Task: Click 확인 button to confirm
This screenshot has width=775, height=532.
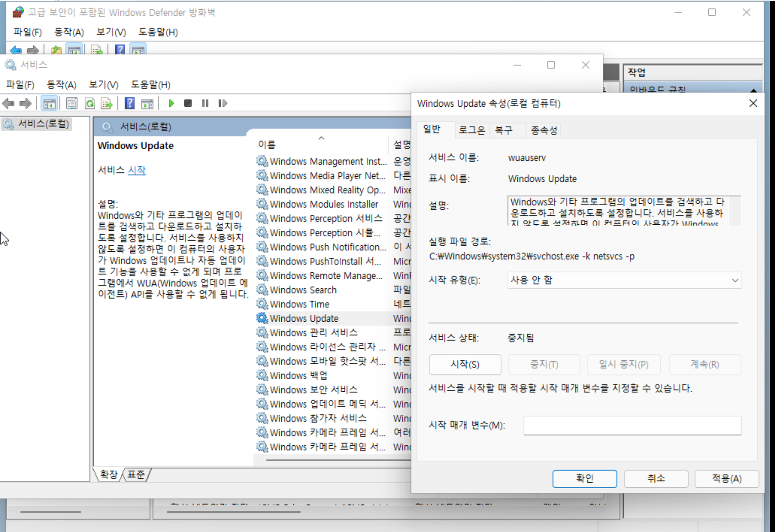Action: [585, 478]
